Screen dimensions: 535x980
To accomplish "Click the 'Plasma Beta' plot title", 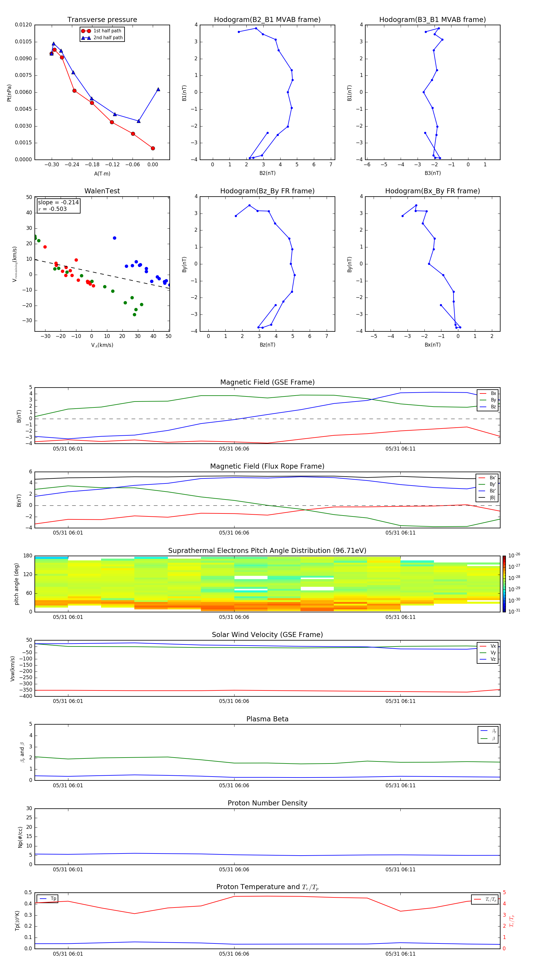I will coord(267,719).
